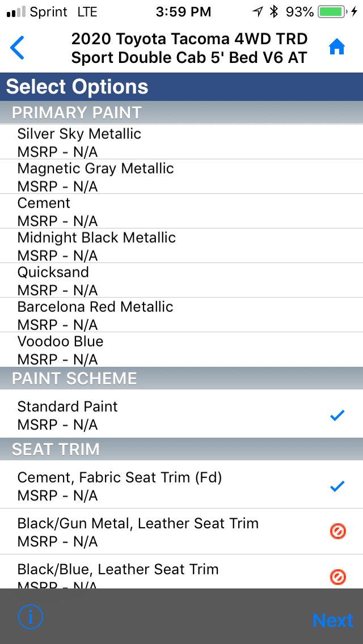Tap the back arrow chevron
This screenshot has height=644, width=363.
tap(17, 48)
